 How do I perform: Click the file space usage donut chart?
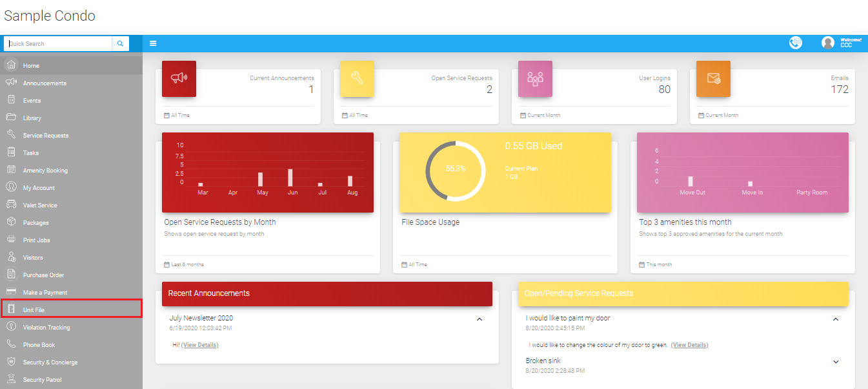[455, 169]
